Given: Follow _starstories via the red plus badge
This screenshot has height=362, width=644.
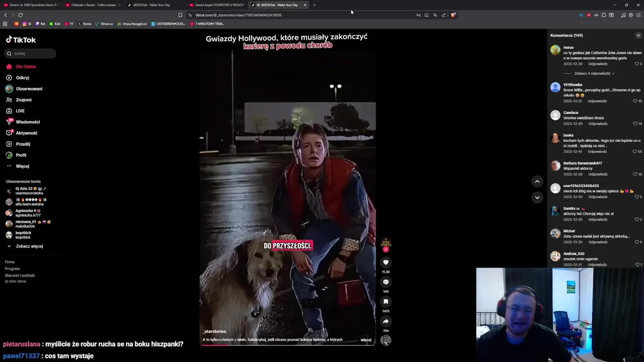Looking at the screenshot, I should (386, 250).
